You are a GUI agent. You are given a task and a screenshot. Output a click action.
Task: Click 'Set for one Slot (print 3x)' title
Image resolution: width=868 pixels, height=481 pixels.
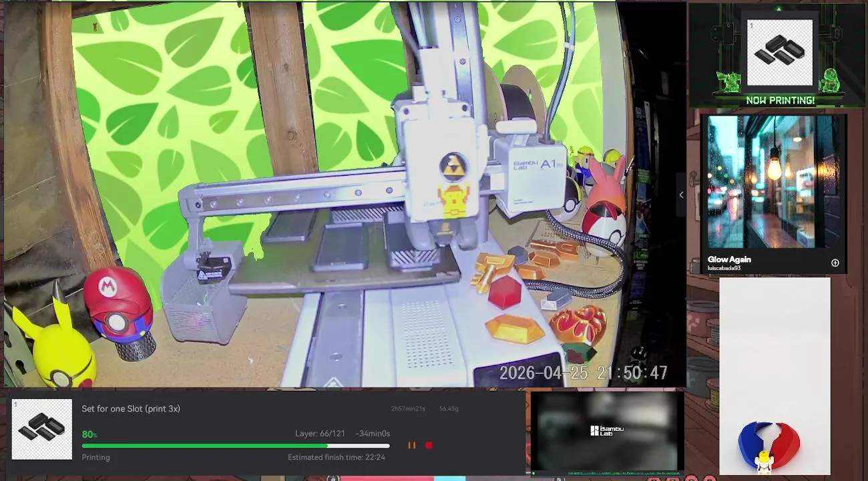(131, 409)
